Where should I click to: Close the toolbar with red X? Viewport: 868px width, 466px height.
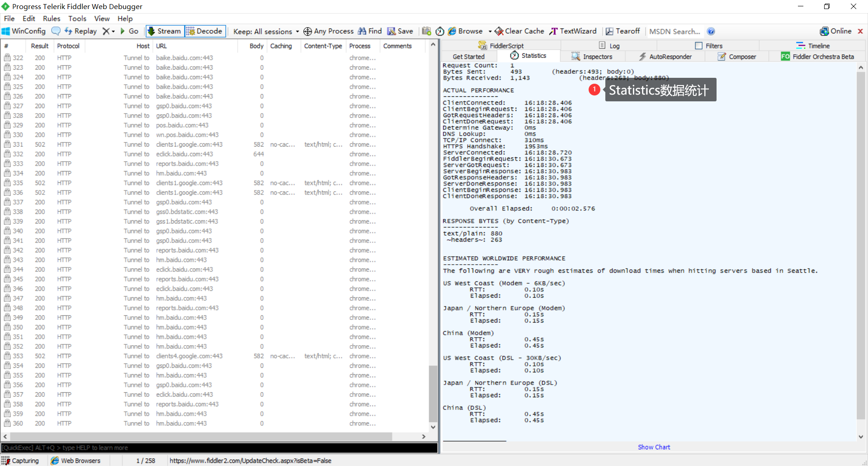(x=860, y=31)
